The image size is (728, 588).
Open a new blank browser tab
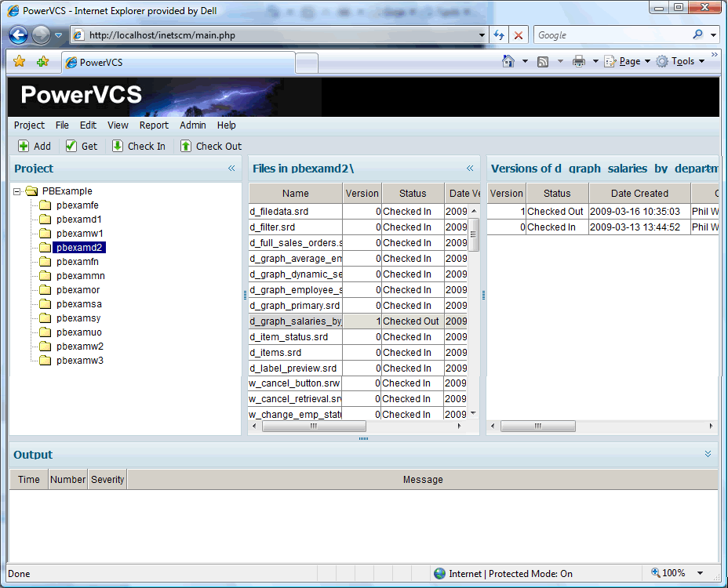coord(307,64)
